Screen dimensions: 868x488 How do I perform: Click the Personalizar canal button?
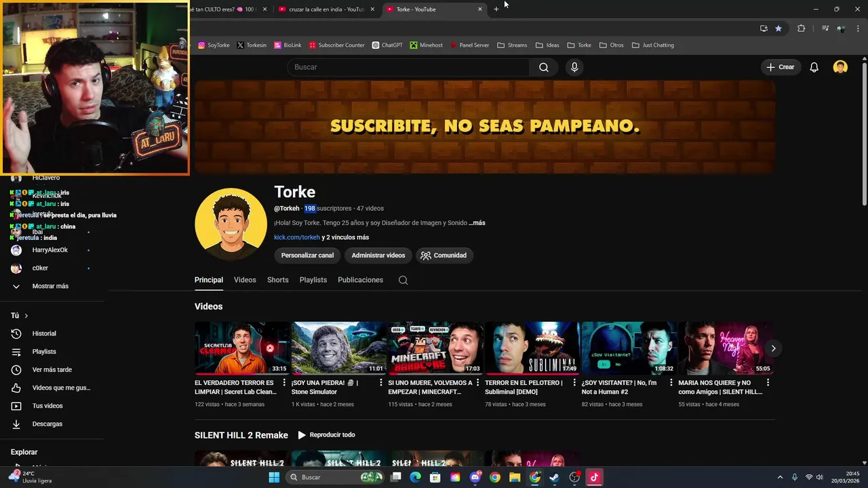pos(307,256)
